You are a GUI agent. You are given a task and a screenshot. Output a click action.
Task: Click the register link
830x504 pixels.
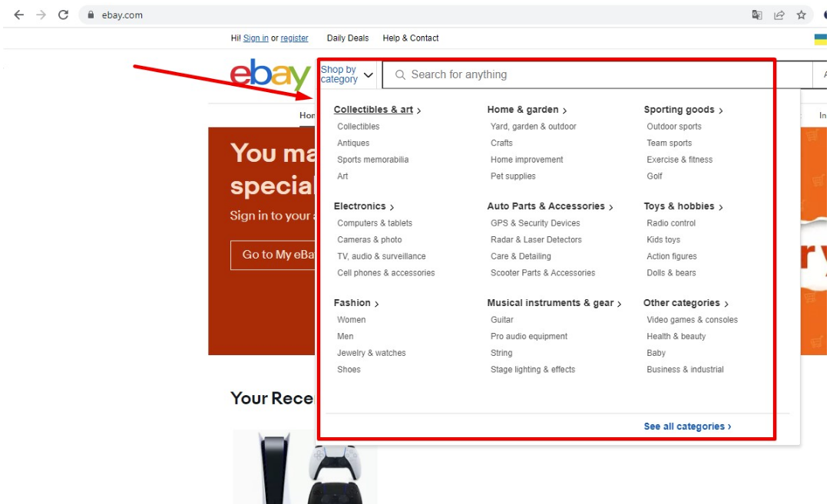(294, 38)
